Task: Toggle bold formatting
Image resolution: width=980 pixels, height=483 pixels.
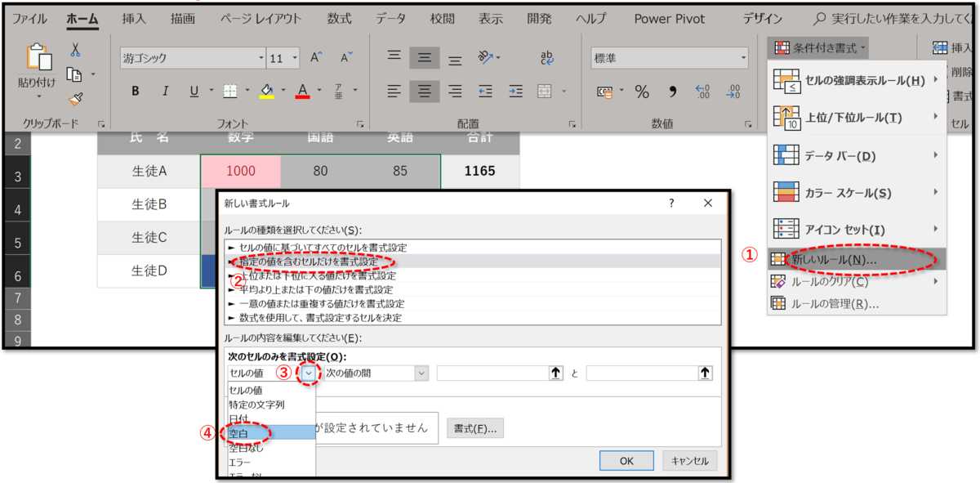Action: click(134, 91)
